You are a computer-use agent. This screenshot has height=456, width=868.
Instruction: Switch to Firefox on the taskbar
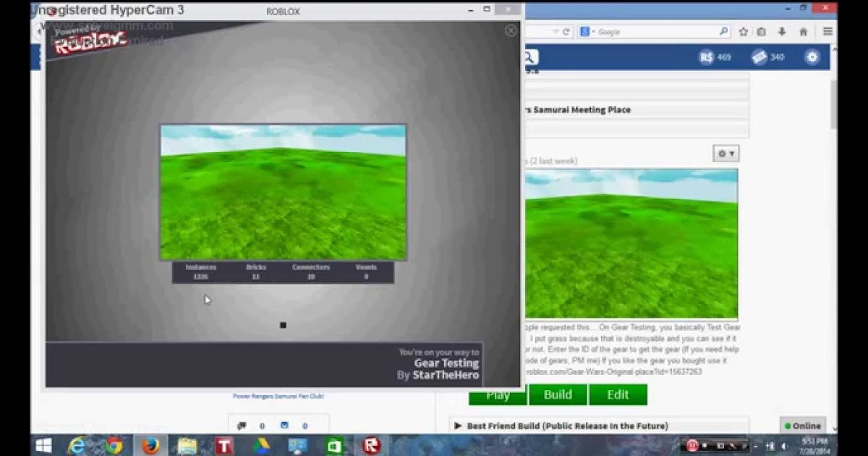coord(150,445)
